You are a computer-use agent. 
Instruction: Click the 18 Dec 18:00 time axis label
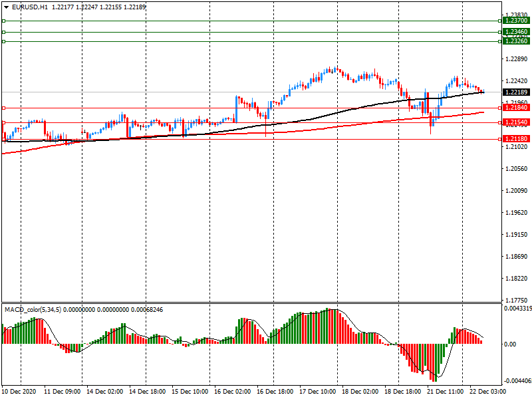(403, 392)
